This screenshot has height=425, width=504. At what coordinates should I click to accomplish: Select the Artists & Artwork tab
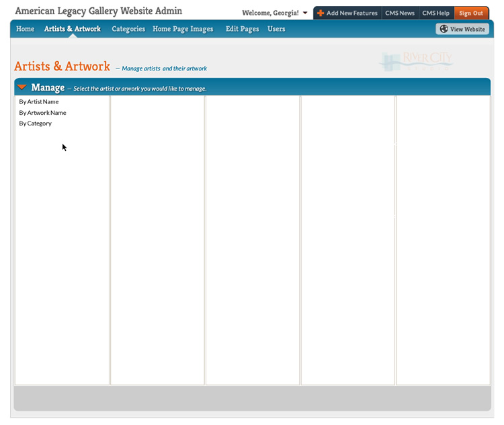point(73,29)
